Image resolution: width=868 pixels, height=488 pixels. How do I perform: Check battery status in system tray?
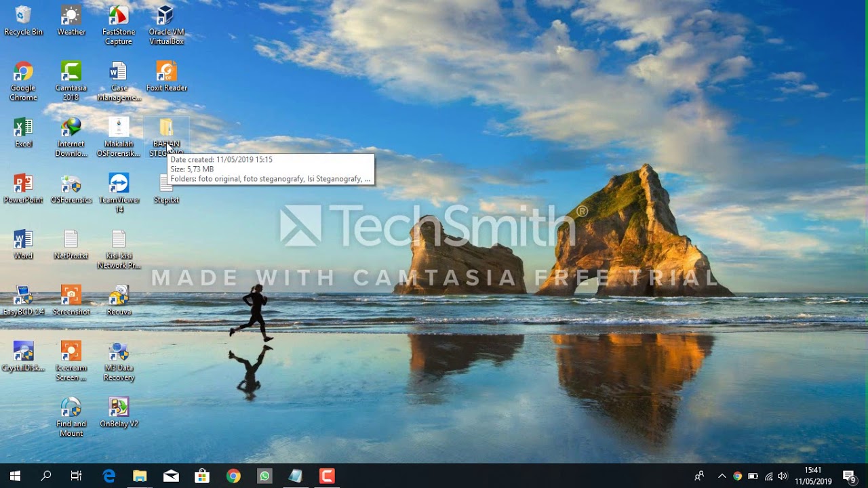tap(753, 476)
